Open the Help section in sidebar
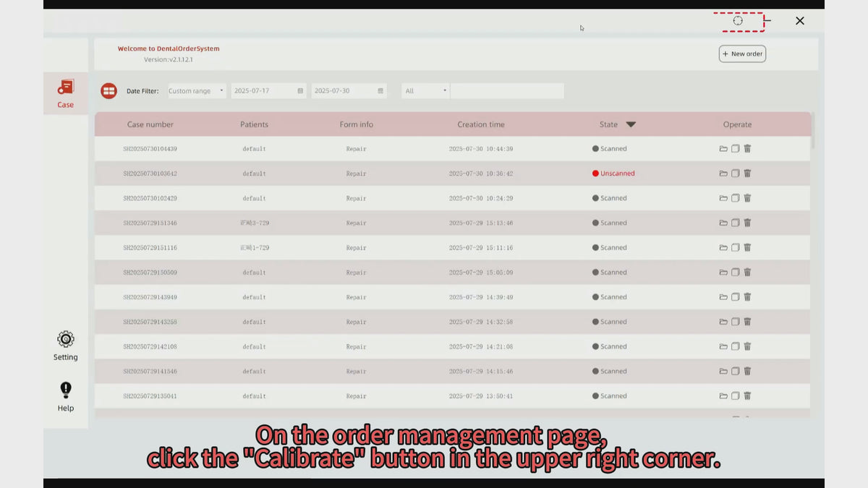868x488 pixels. click(66, 397)
